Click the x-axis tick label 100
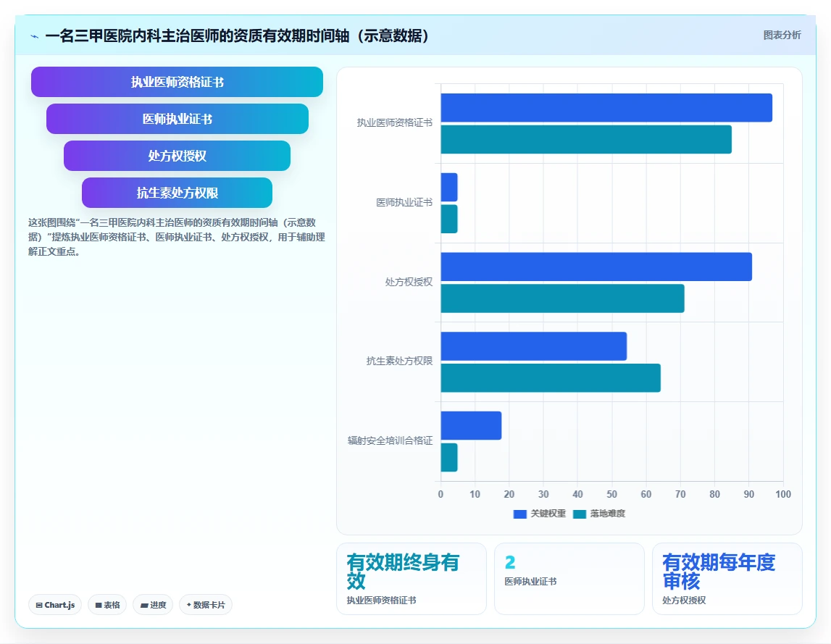Screen dimensions: 831x644 tap(782, 494)
